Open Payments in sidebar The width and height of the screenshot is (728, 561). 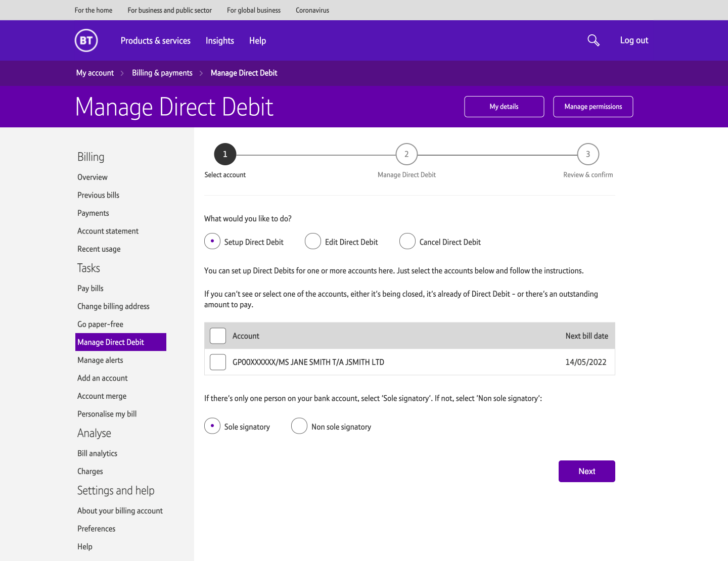click(x=93, y=213)
